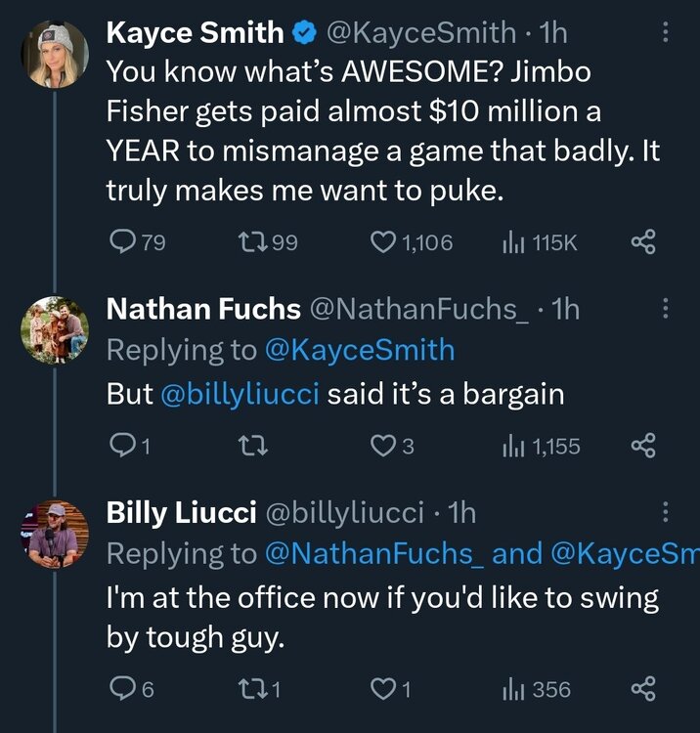Image resolution: width=700 pixels, height=733 pixels.
Task: Open more options on Billy Liucci's reply
Action: 666,511
